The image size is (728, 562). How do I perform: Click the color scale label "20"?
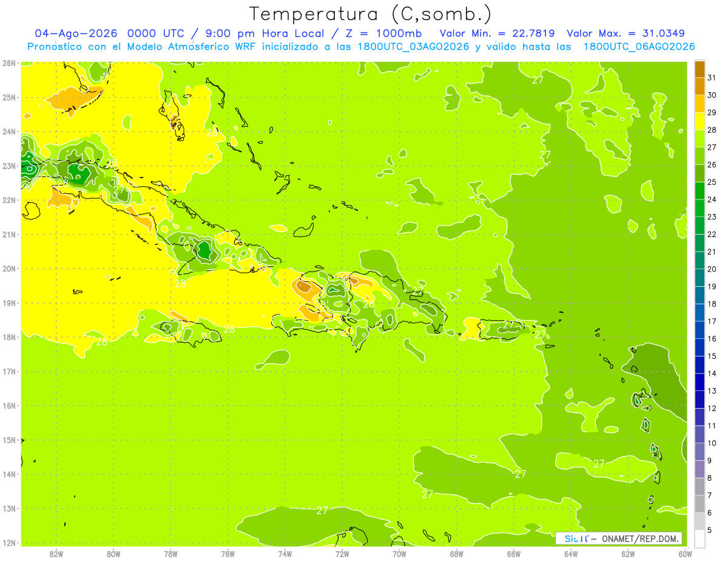point(712,269)
